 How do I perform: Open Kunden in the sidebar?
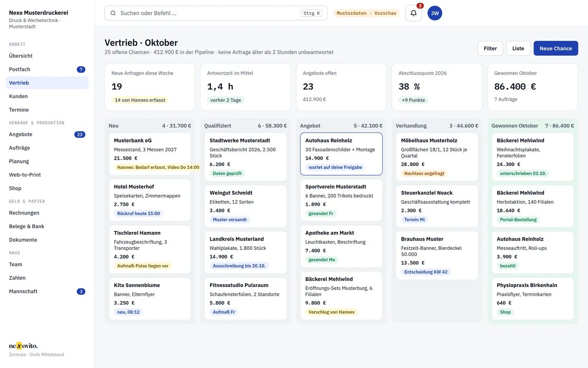tap(47, 96)
